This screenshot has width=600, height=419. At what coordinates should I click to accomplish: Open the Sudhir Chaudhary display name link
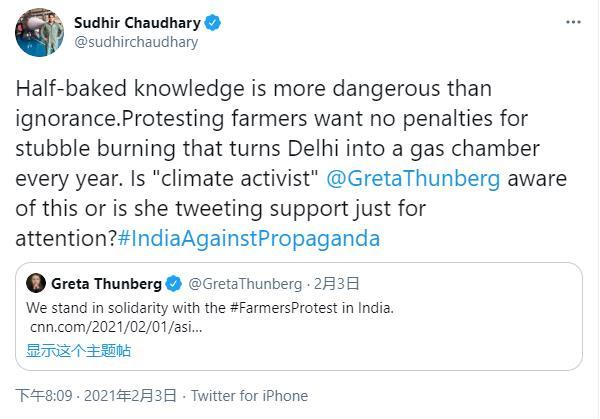pos(138,22)
